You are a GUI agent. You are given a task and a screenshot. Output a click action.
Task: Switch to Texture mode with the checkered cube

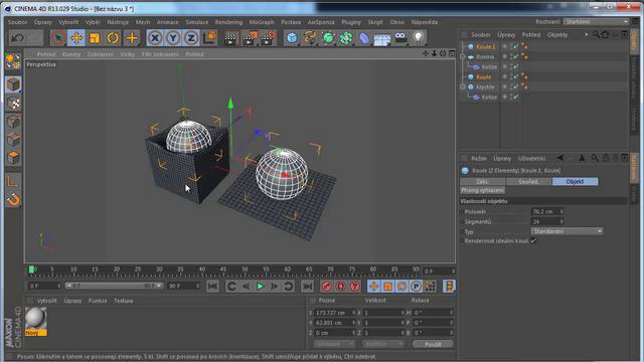(13, 103)
